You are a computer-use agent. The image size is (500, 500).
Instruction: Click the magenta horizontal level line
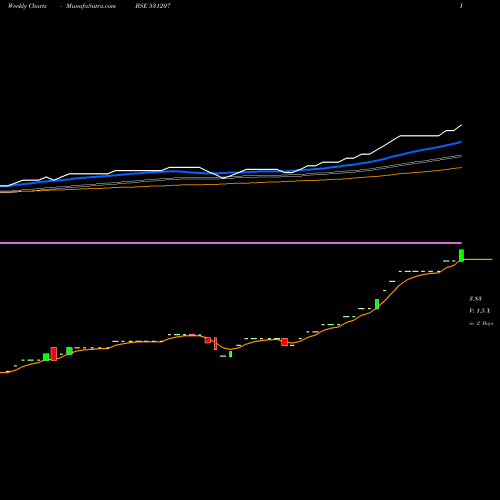pos(231,243)
